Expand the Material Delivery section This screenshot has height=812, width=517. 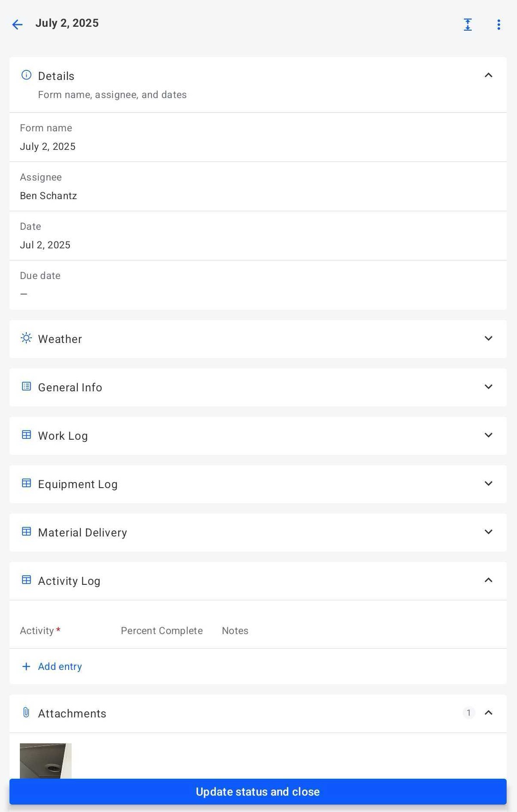point(488,532)
